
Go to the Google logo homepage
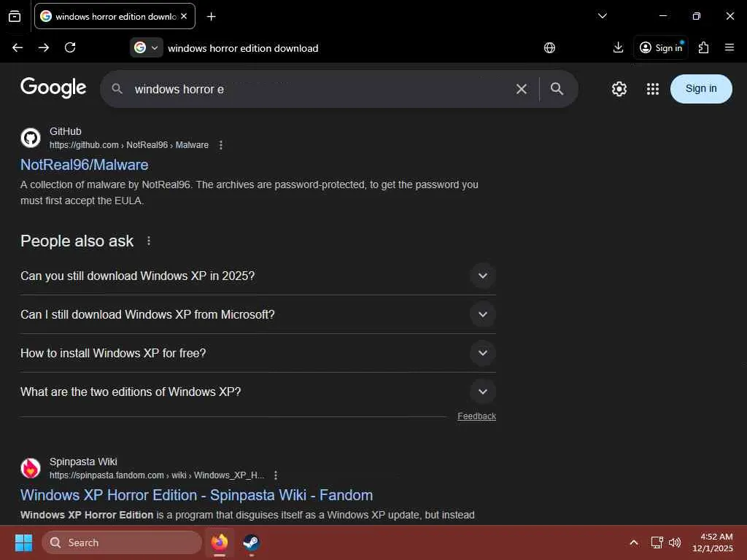point(53,87)
